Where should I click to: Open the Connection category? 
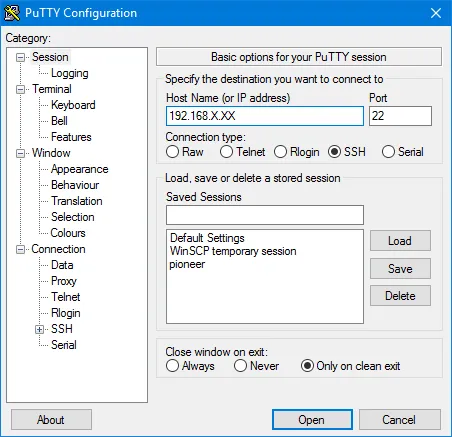58,249
